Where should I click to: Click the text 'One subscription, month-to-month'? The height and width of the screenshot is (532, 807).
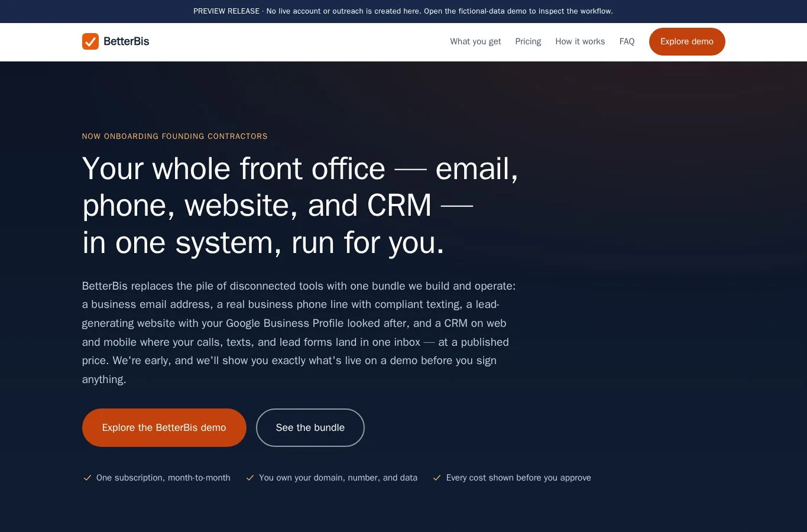163,478
